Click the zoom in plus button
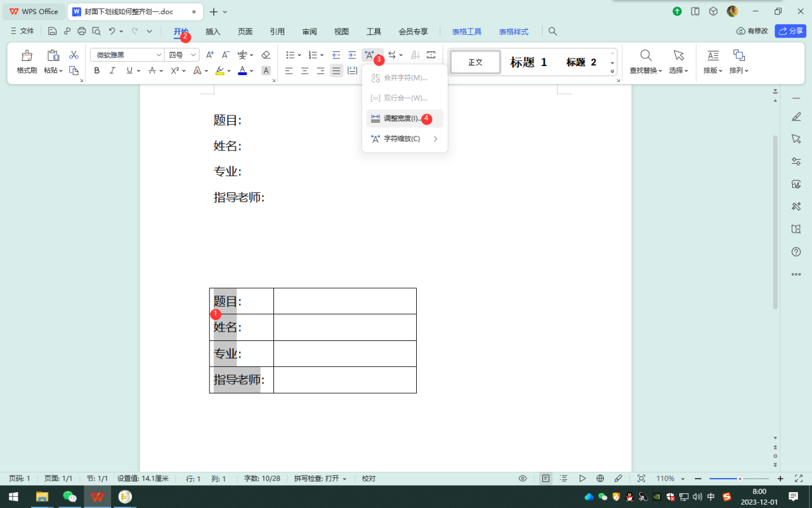This screenshot has width=812, height=508. (780, 478)
